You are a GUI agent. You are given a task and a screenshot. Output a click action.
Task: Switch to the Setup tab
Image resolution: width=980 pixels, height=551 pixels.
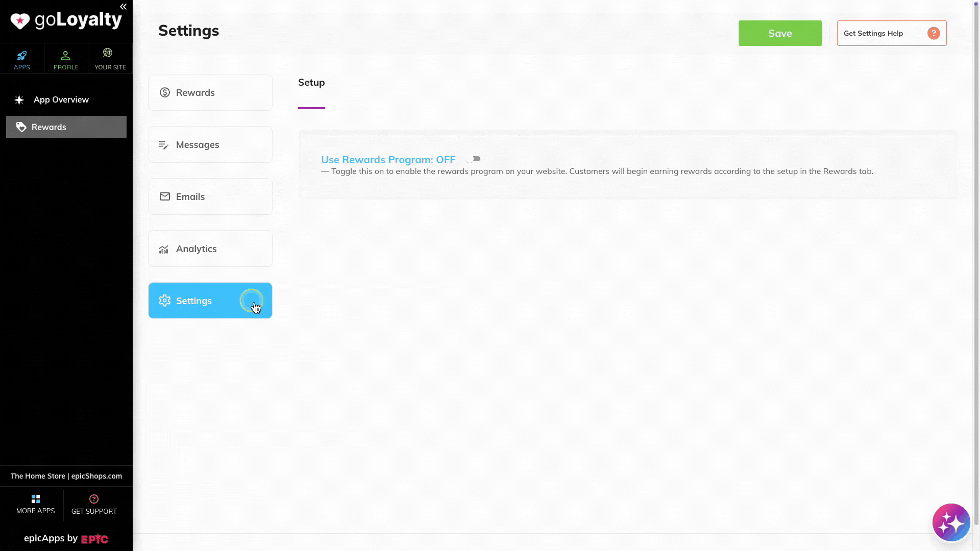pos(311,83)
